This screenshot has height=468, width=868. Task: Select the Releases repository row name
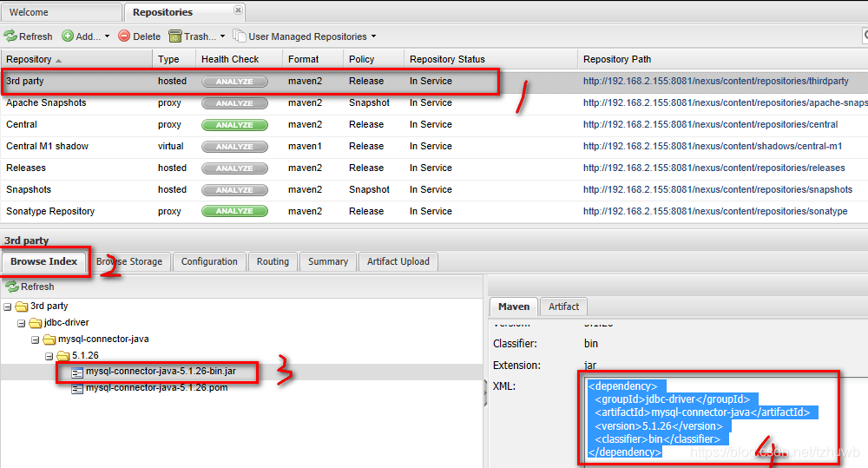coord(26,168)
